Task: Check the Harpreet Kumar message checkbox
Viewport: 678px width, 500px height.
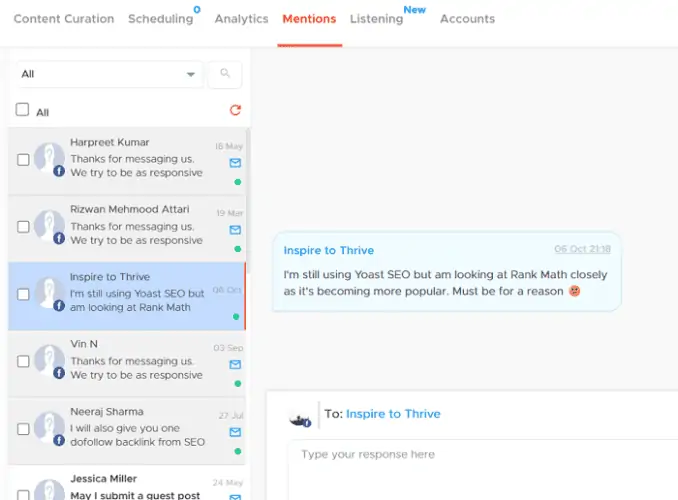Action: click(x=23, y=160)
